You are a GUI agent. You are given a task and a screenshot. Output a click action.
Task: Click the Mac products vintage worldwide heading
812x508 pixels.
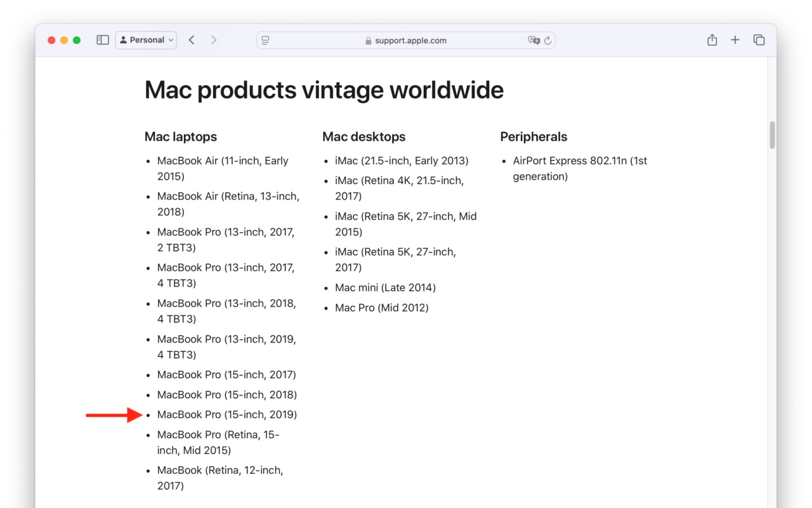324,90
